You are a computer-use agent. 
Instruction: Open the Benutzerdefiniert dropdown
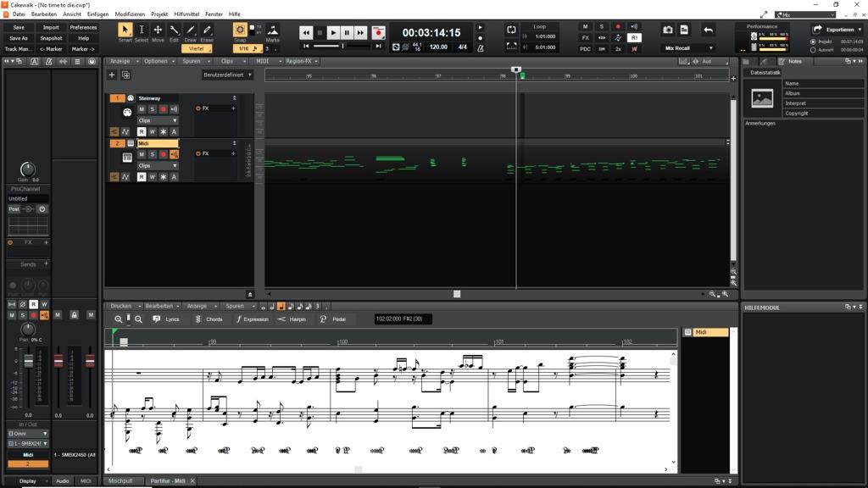pyautogui.click(x=227, y=75)
